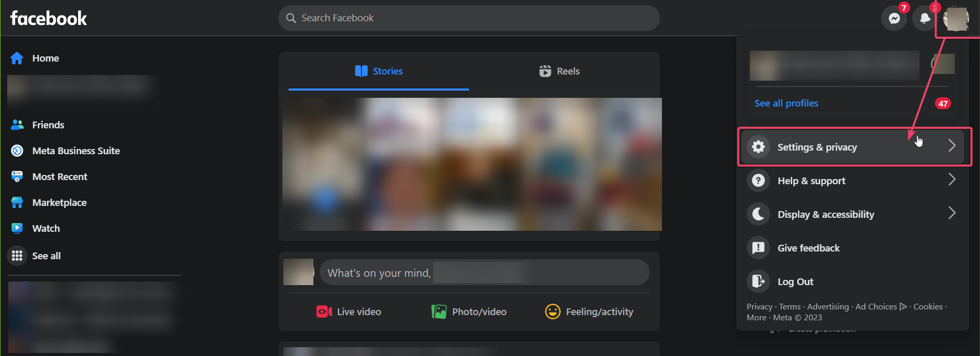The image size is (980, 356).
Task: Open the See all profiles link
Action: 786,103
